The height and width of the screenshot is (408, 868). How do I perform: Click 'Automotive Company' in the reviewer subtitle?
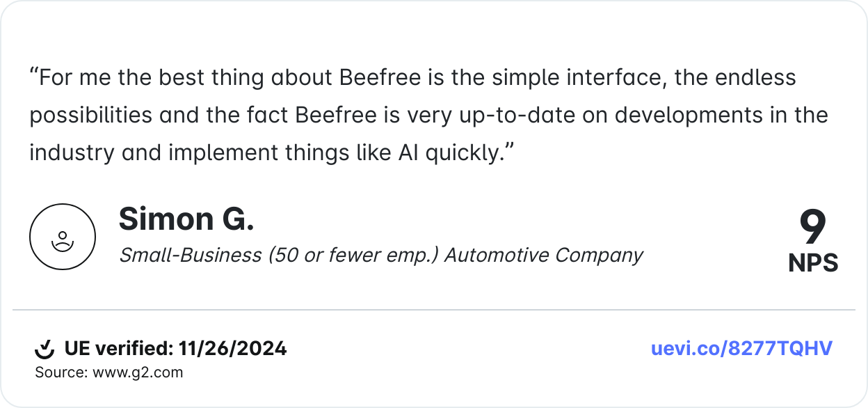[x=543, y=256]
